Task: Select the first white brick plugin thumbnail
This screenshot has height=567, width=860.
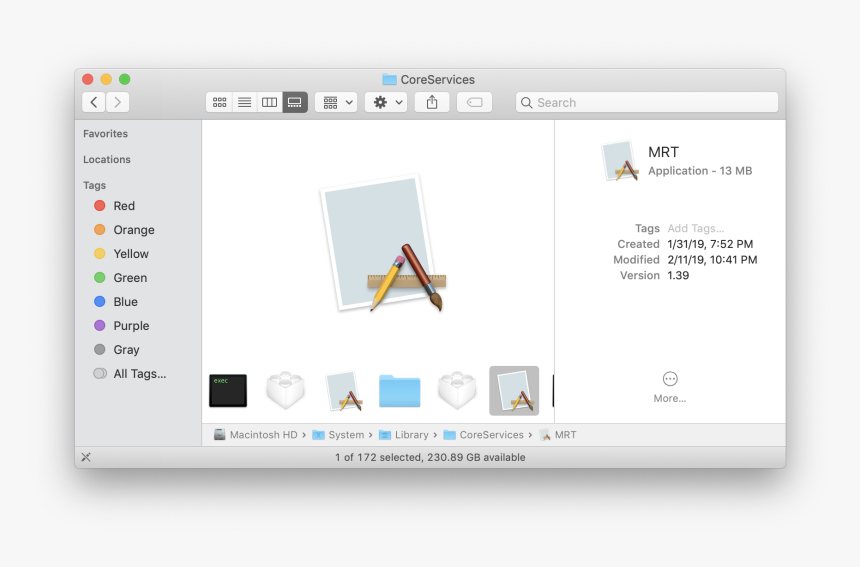Action: pos(285,390)
